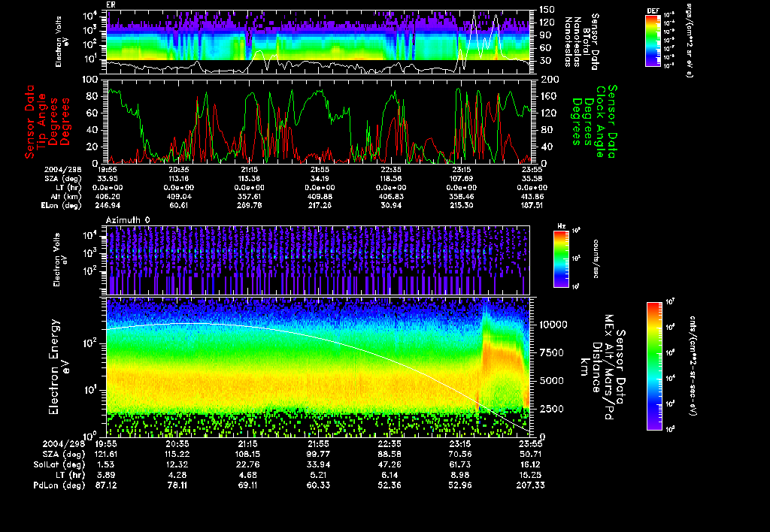The height and width of the screenshot is (532, 770).
Task: Click the PdLon value "52.96"
Action: [460, 485]
